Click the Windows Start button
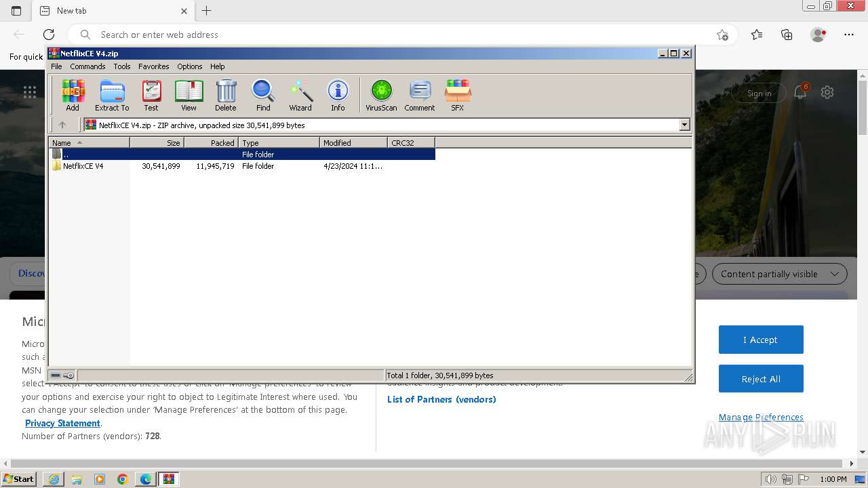The width and height of the screenshot is (868, 488). [18, 479]
